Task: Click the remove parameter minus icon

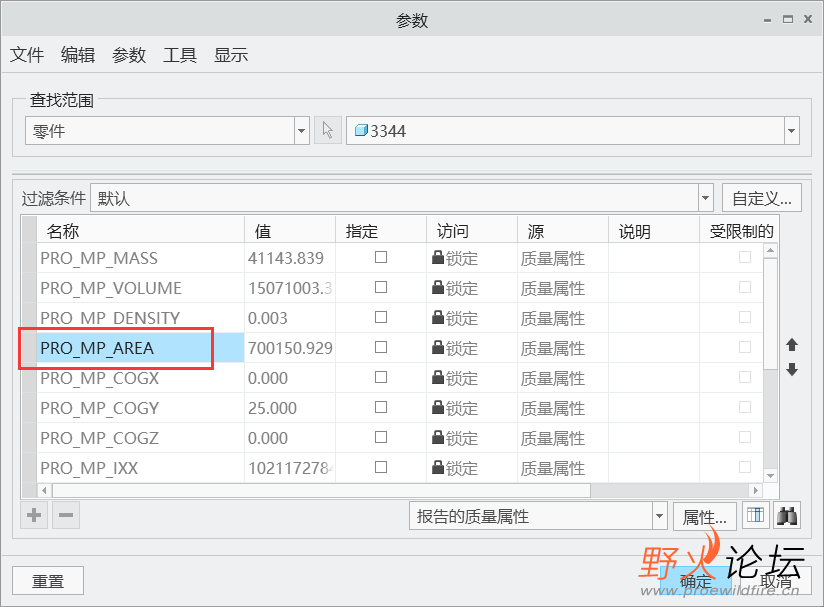Action: tap(66, 515)
